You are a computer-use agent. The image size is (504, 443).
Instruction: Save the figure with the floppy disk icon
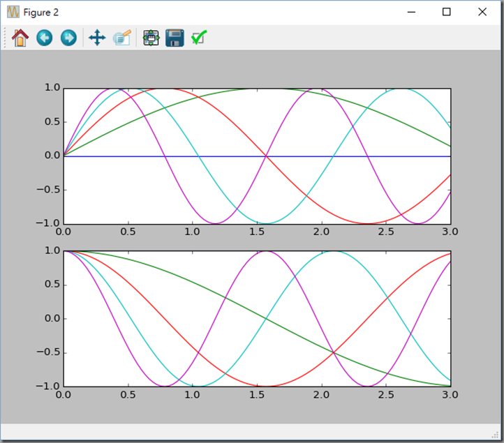[175, 38]
